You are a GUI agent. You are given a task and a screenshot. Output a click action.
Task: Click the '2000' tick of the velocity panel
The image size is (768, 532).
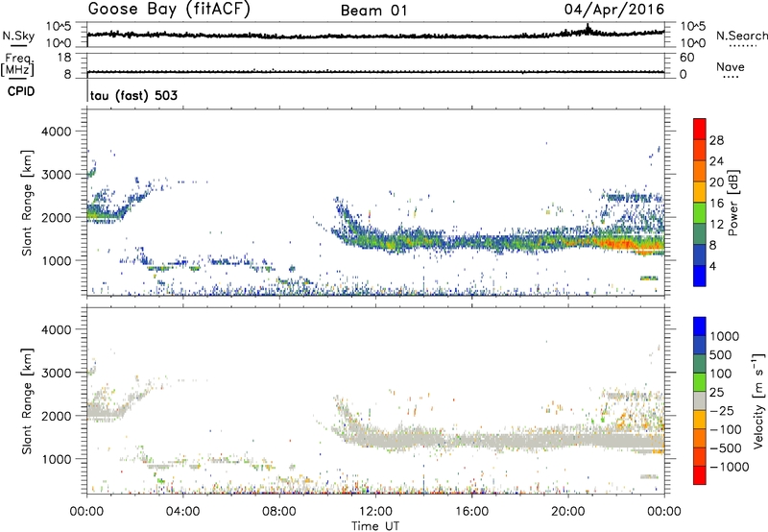56,416
